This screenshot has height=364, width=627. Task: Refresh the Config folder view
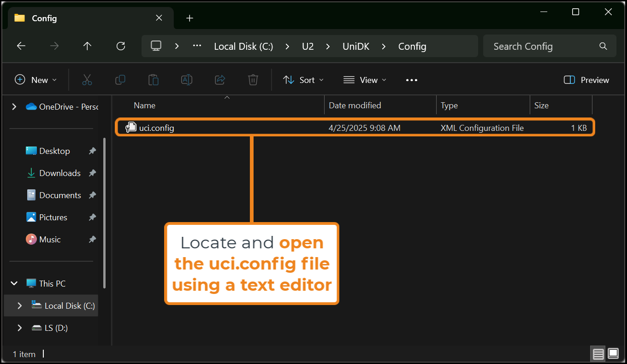[x=121, y=46]
